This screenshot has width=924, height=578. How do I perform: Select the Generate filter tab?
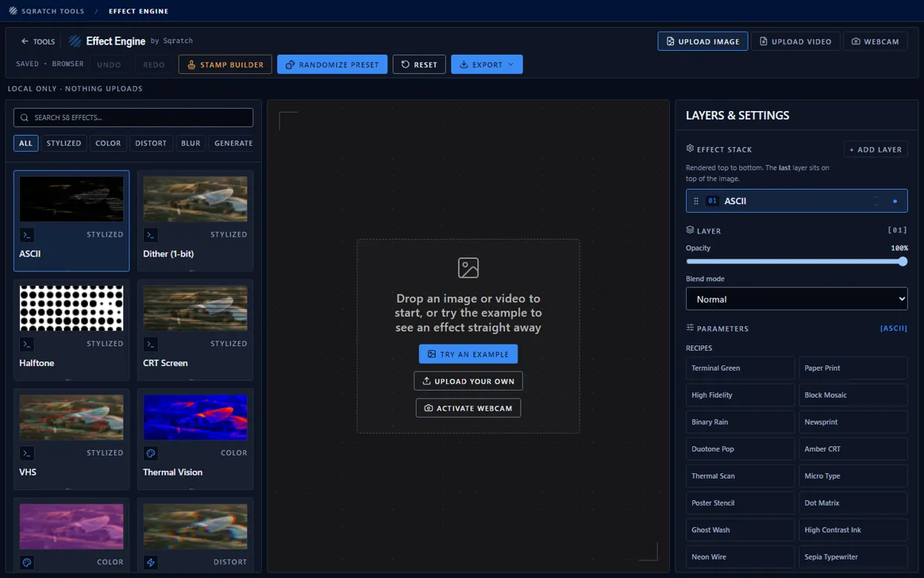click(x=233, y=143)
